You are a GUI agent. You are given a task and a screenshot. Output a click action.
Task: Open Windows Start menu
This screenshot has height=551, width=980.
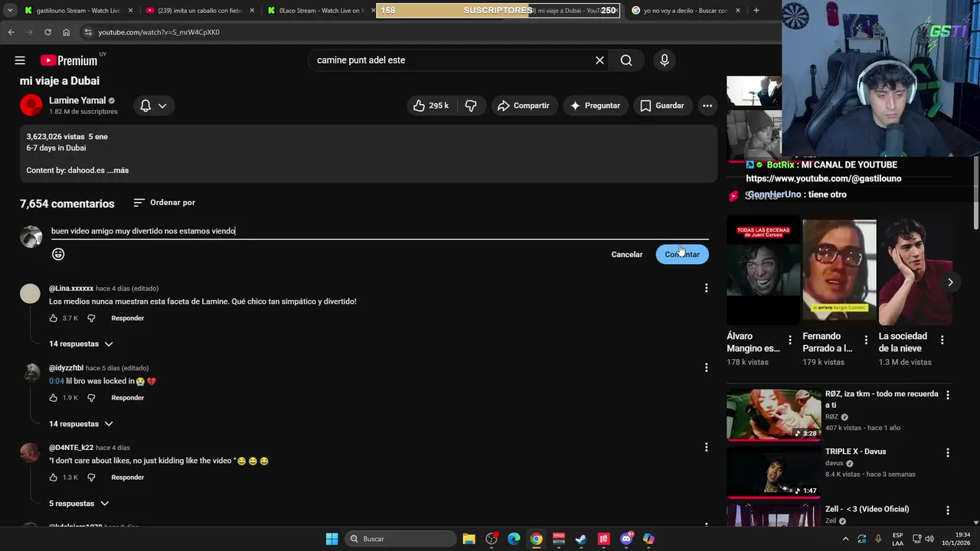tap(332, 539)
